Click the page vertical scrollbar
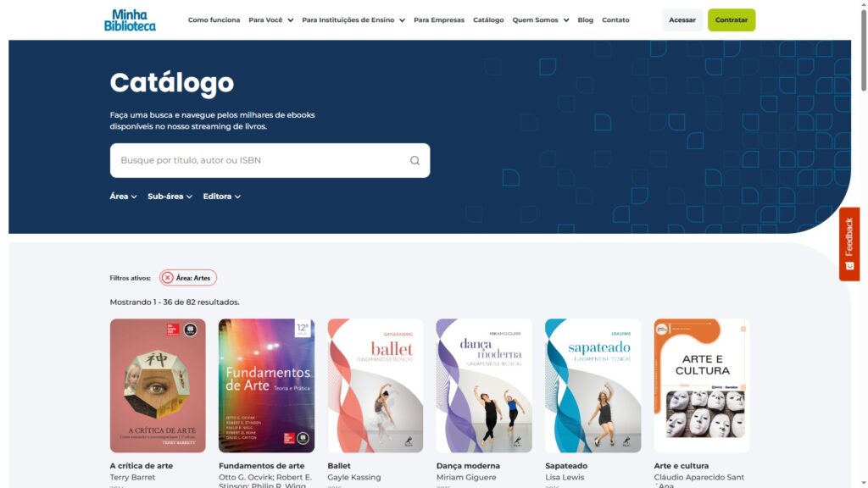868x488 pixels. pos(863,244)
